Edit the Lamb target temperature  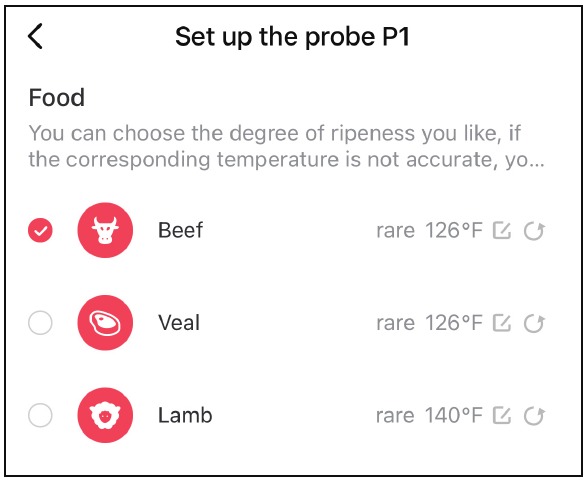coord(502,416)
